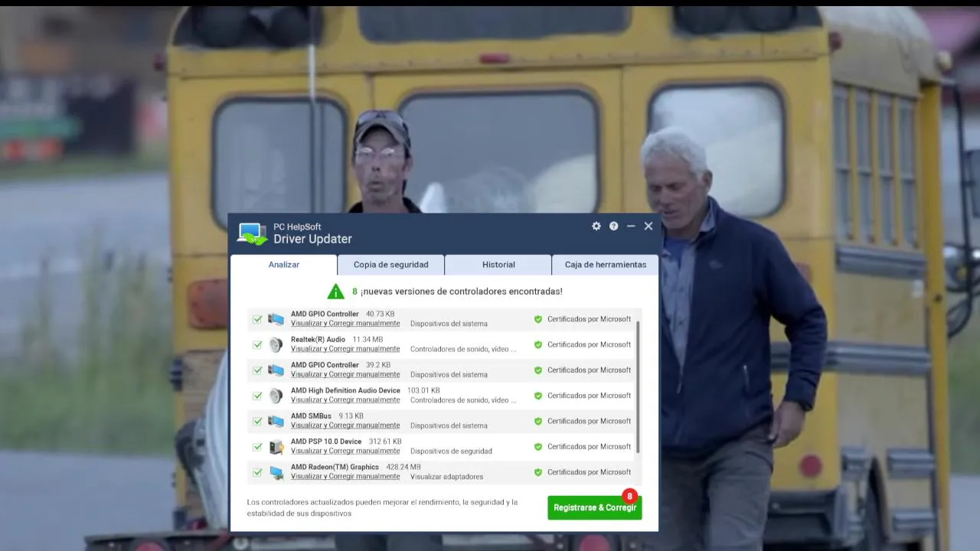Uncheck AMD High Definition Audio Device checkbox
The image size is (980, 551).
(x=257, y=396)
